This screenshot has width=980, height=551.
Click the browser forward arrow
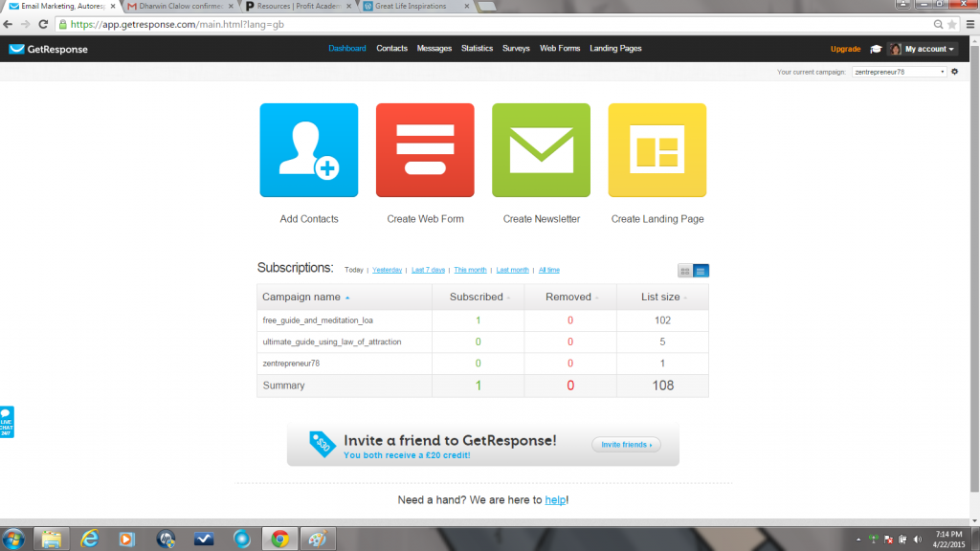(x=25, y=24)
